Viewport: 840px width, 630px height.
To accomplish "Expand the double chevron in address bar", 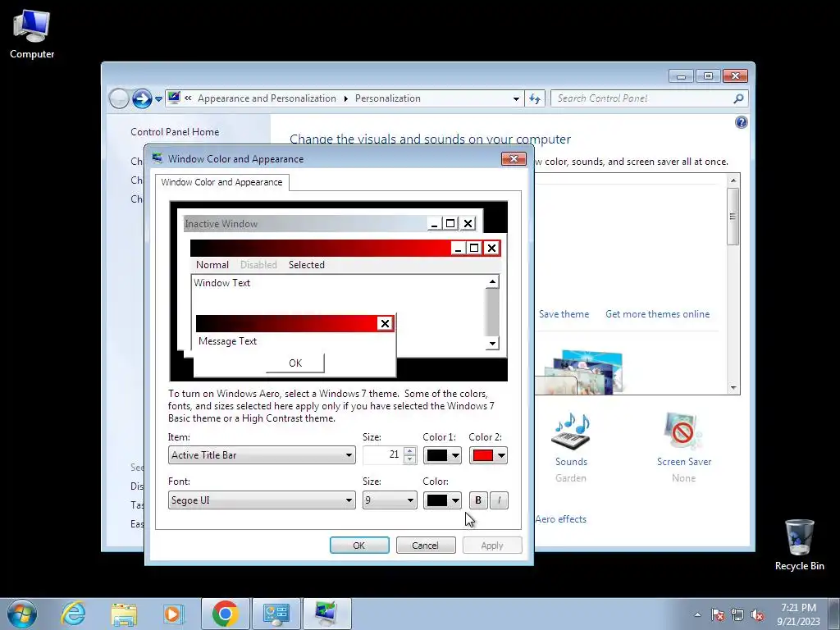I will (x=188, y=98).
